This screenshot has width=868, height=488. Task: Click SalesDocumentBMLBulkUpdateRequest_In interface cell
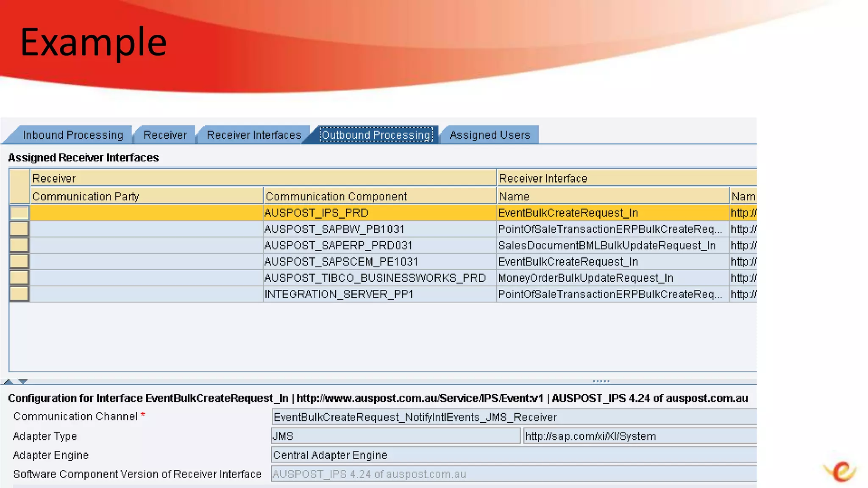pos(613,245)
